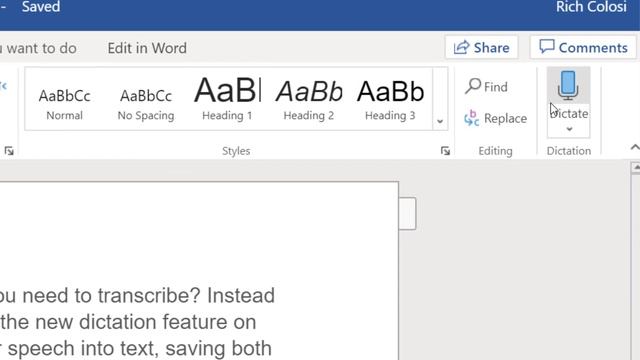
Task: Click the Saved status text
Action: pos(41,7)
